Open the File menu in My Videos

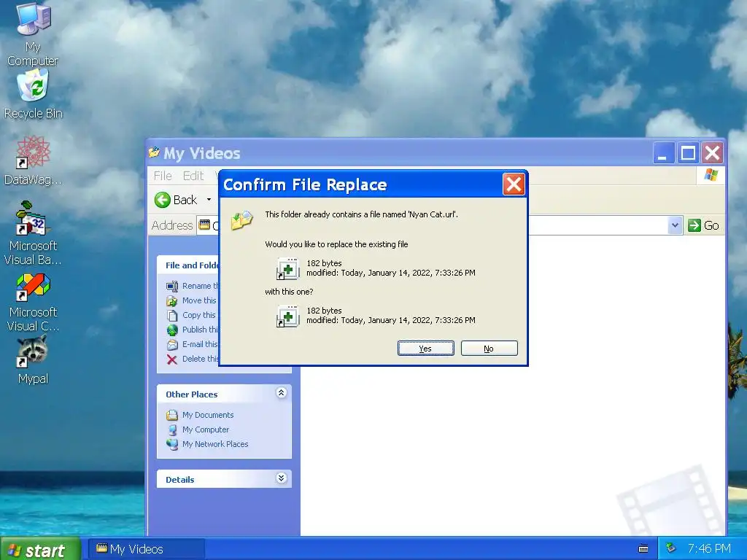(x=163, y=176)
